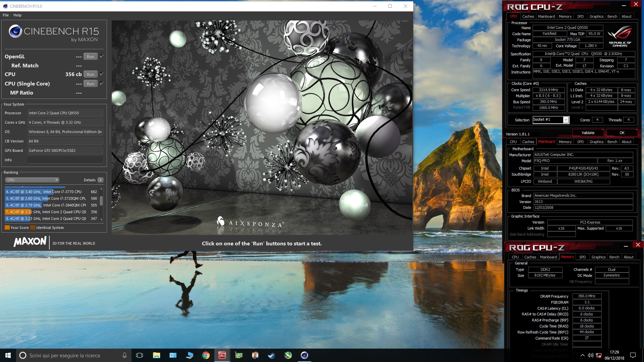Click the CPU-Z Validate button
The height and width of the screenshot is (362, 644).
588,133
